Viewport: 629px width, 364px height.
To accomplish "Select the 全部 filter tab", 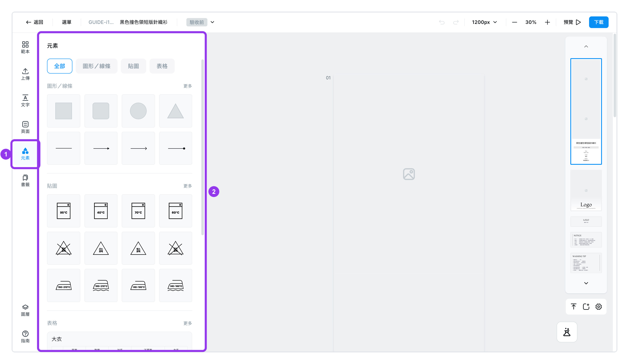I will 60,66.
